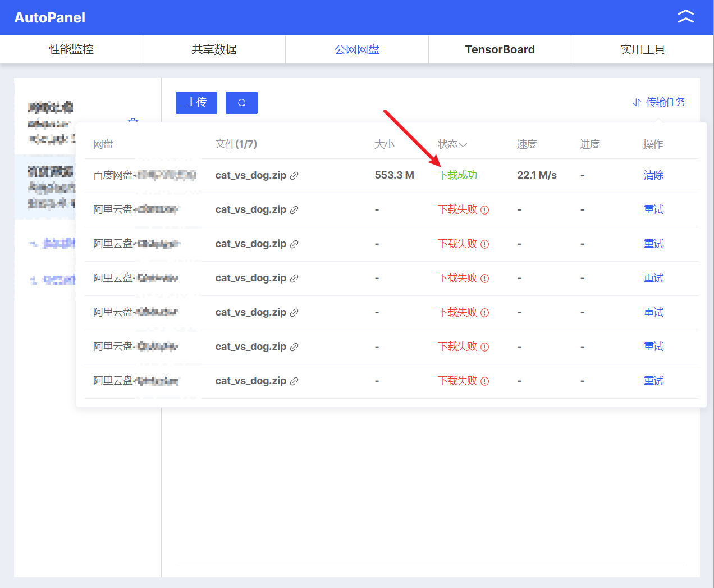
Task: Switch to the 共享数据 tab
Action: tap(214, 49)
